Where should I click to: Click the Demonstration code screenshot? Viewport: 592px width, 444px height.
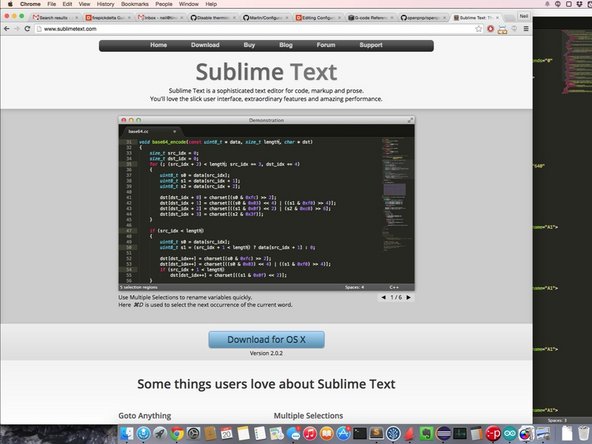tap(266, 204)
